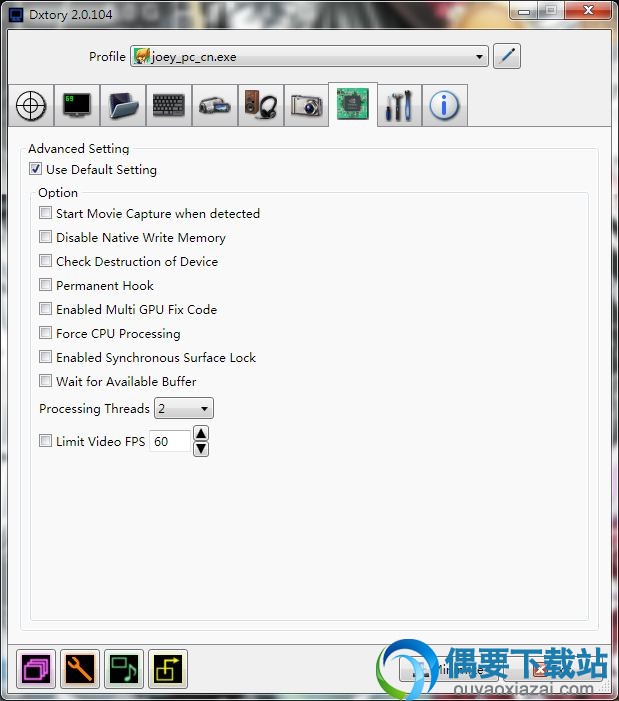Open the Tools tab with screwdriver and wrench icon
Viewport: 619px width, 701px height.
[399, 106]
